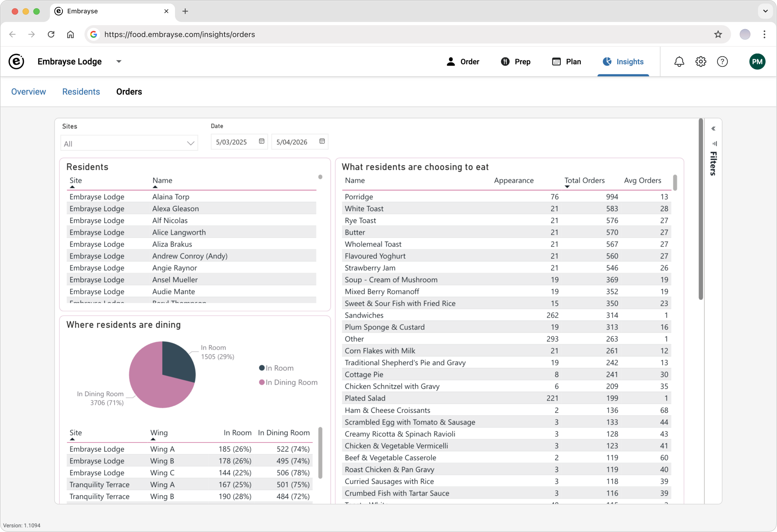This screenshot has height=532, width=777.
Task: Open the Overview link
Action: (28, 92)
